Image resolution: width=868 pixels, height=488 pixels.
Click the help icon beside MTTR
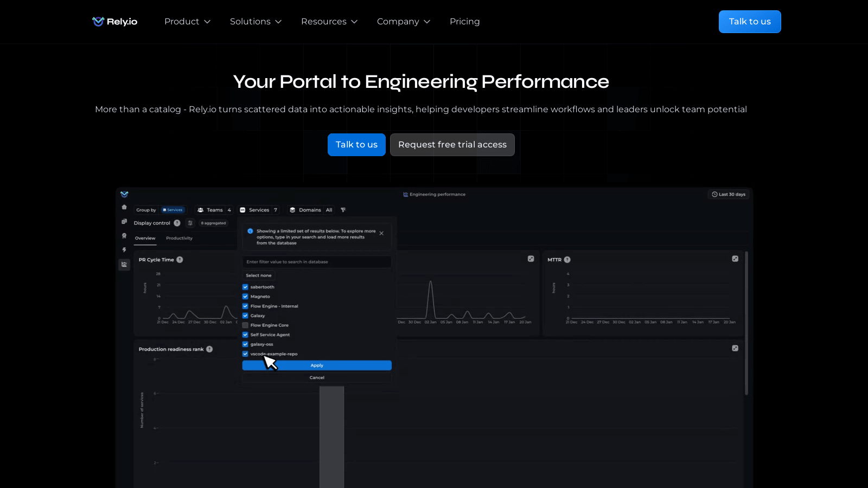[567, 260]
